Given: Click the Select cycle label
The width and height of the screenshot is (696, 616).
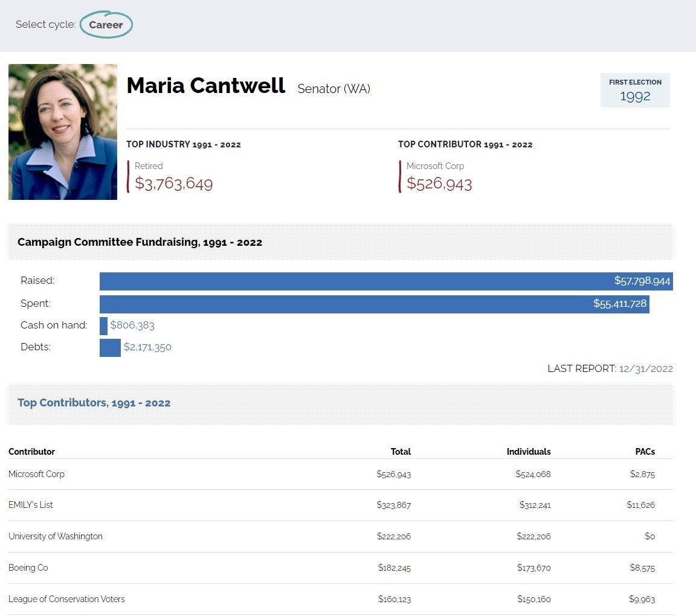Looking at the screenshot, I should point(45,24).
